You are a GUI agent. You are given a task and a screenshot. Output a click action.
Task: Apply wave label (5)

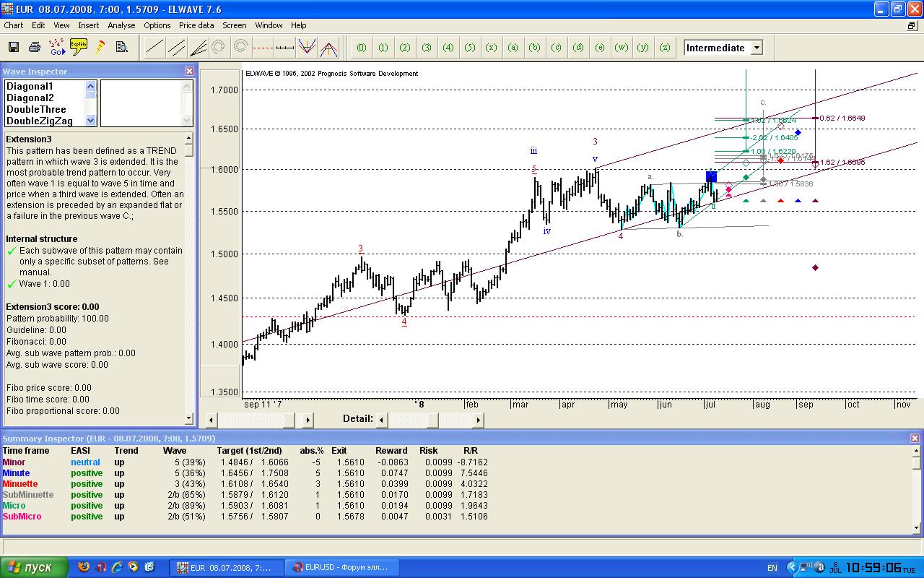(470, 48)
